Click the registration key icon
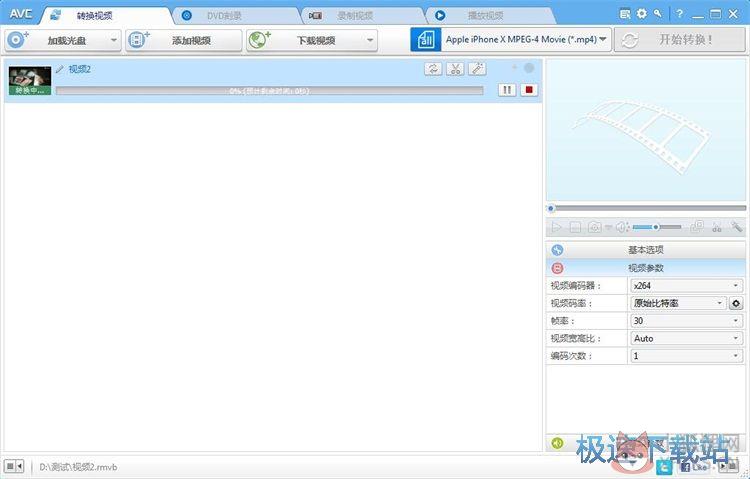This screenshot has height=479, width=750. (658, 14)
